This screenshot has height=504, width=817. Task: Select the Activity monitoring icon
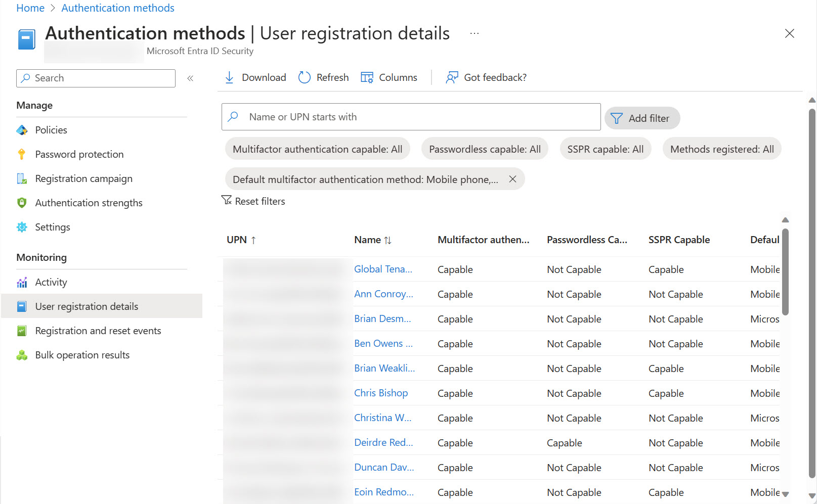(x=22, y=282)
